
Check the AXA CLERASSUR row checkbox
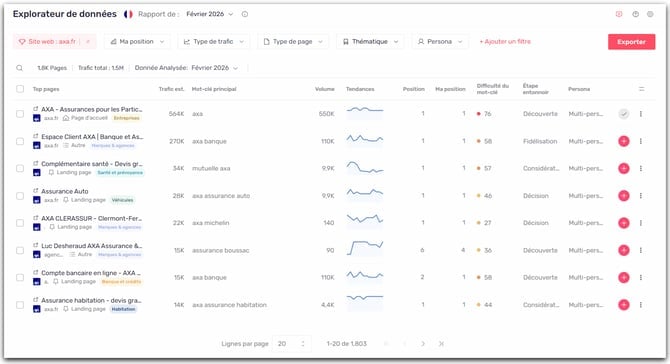point(20,223)
